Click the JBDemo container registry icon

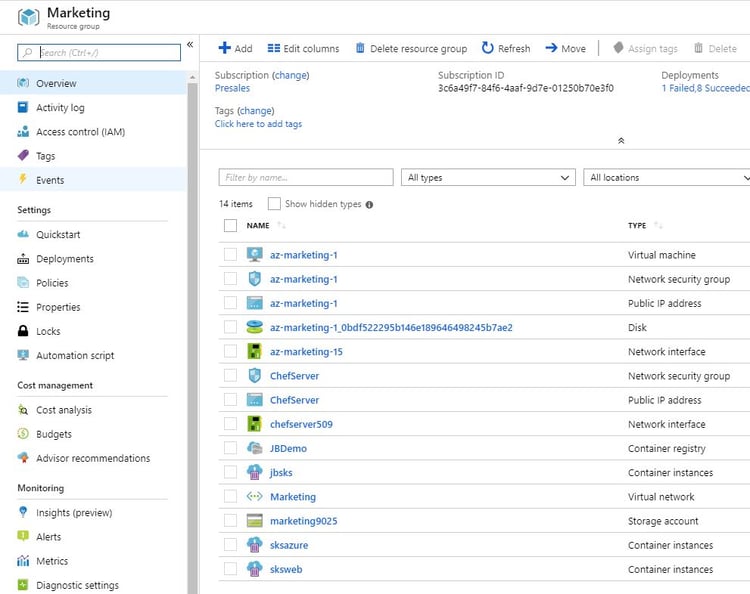click(254, 448)
